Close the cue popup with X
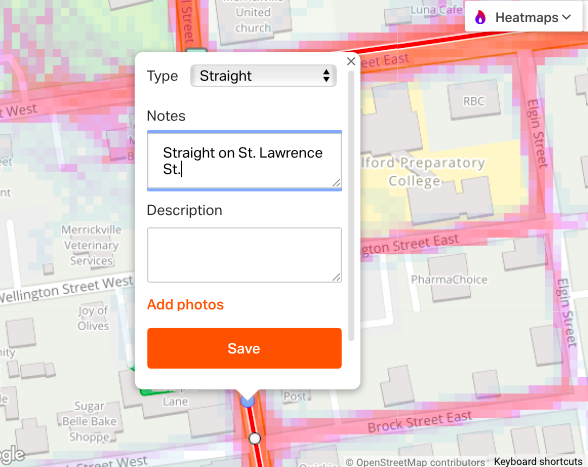 (x=351, y=61)
